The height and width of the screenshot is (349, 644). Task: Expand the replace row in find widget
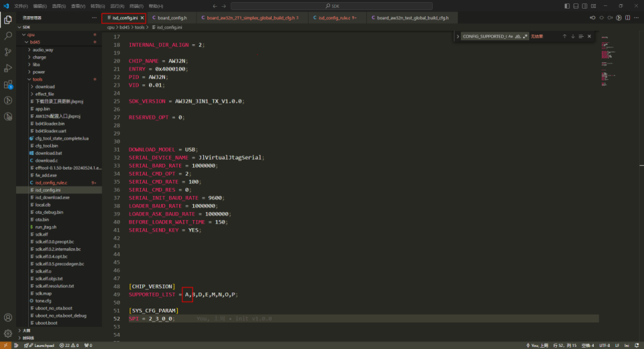tap(458, 36)
